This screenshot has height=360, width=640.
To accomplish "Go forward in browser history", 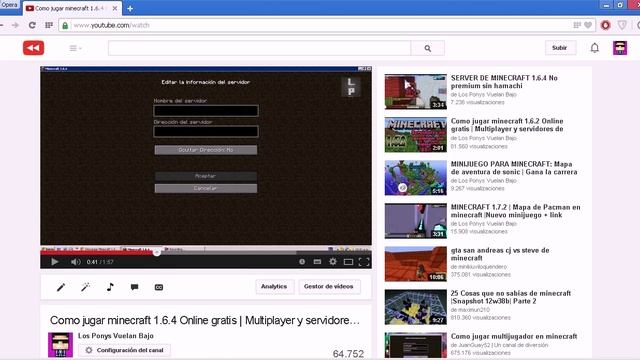I will click(x=15, y=25).
